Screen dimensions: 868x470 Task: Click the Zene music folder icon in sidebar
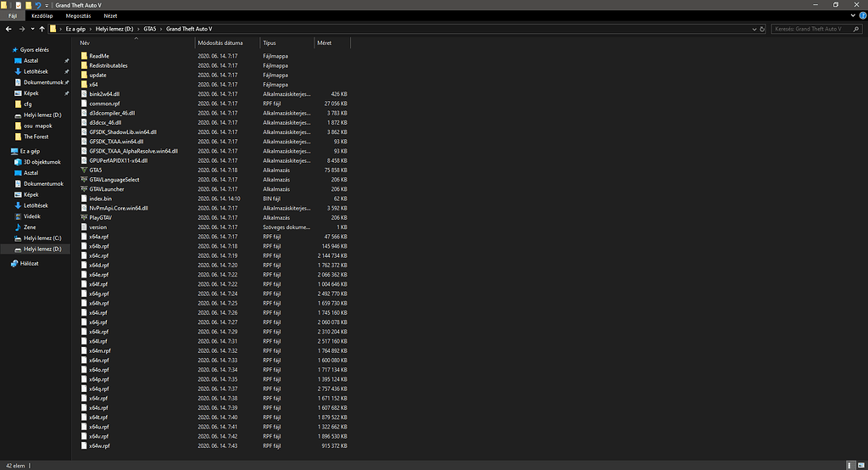pyautogui.click(x=18, y=227)
